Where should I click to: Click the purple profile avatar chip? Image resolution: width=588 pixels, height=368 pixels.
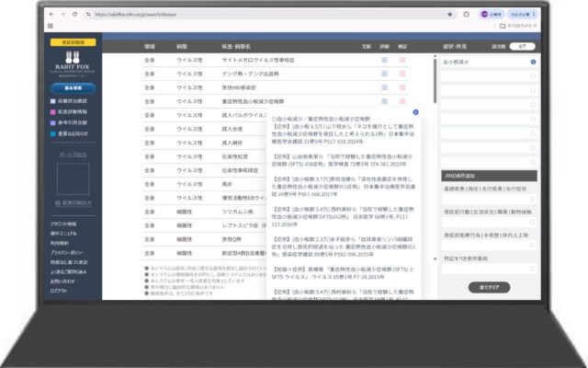click(492, 15)
